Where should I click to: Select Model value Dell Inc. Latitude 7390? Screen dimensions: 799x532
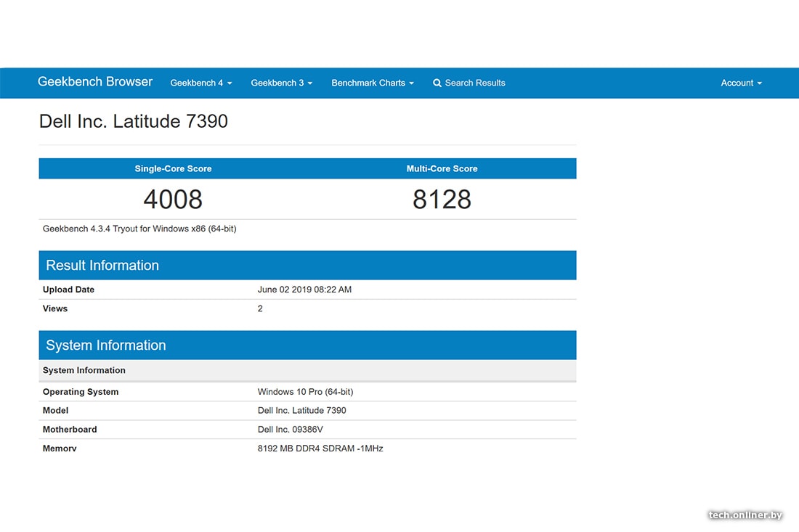(301, 410)
